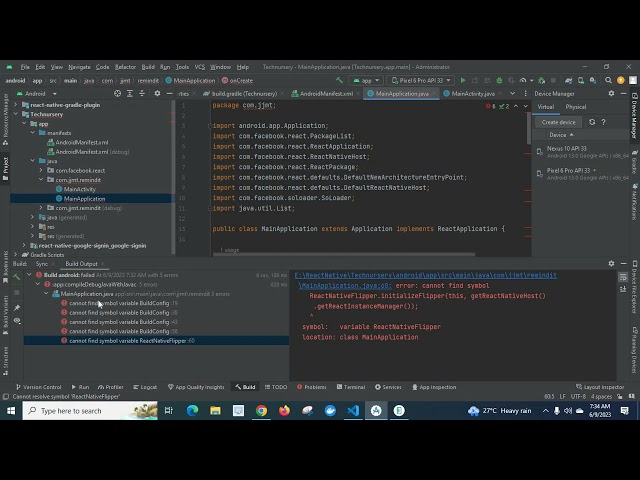The height and width of the screenshot is (480, 640).
Task: Open the Build panel settings gear
Action: coord(611,264)
